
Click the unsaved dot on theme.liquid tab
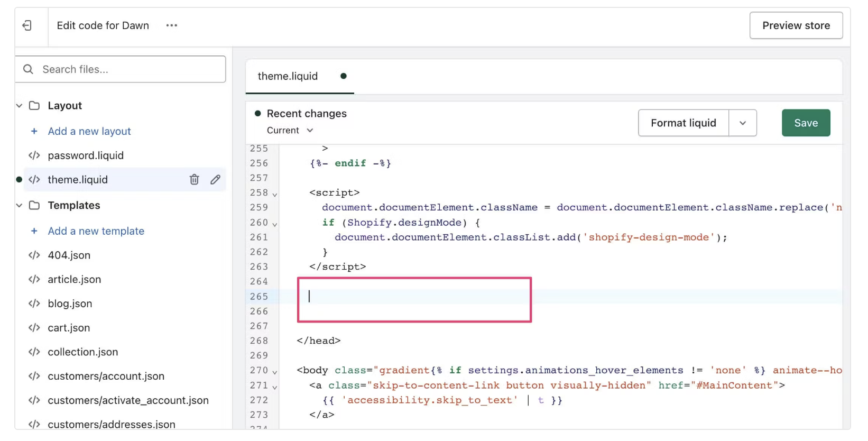344,76
